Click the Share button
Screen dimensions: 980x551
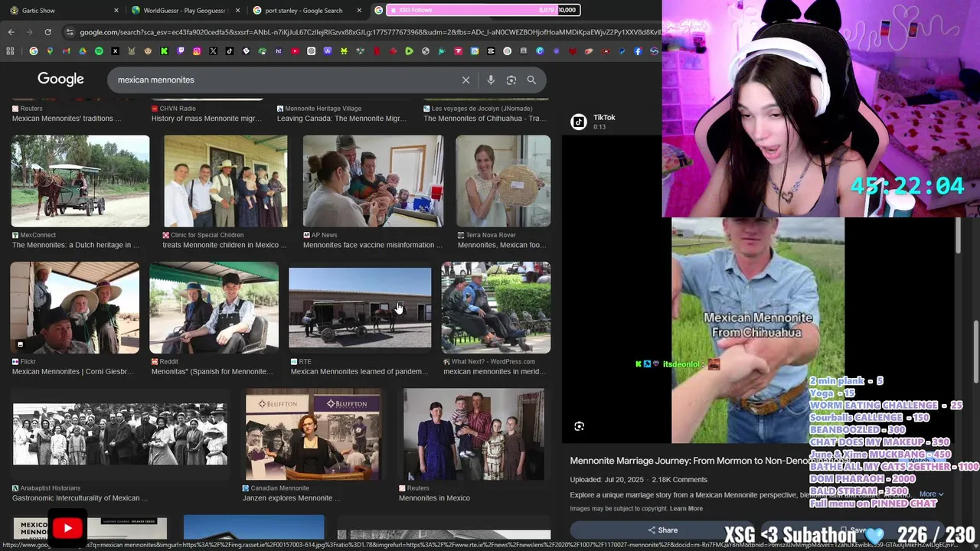click(x=663, y=530)
